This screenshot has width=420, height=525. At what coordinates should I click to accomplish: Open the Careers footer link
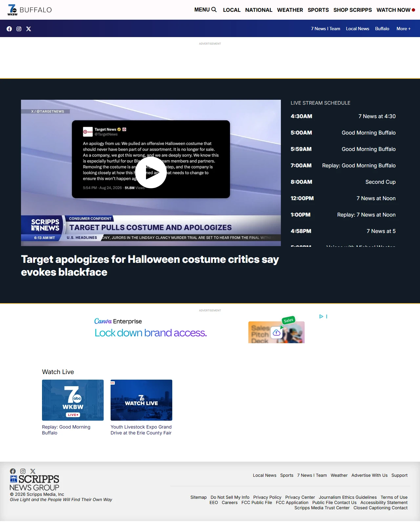tap(230, 502)
